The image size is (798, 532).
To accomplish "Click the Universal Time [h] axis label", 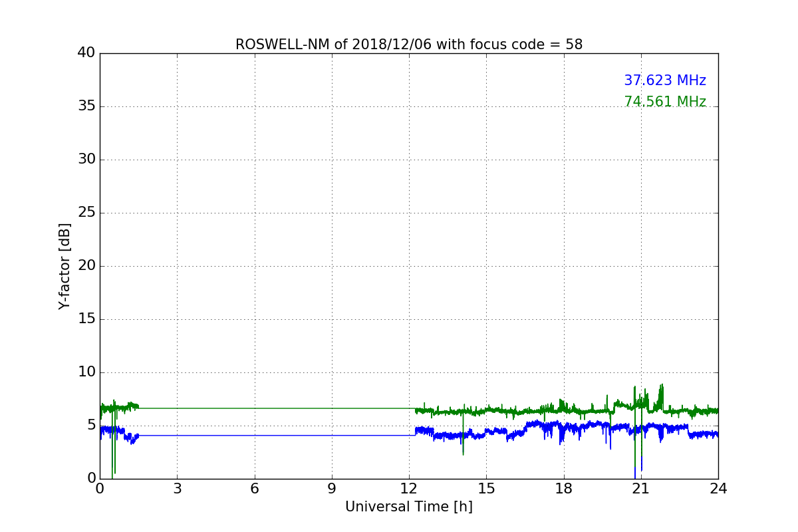I will coord(409,507).
